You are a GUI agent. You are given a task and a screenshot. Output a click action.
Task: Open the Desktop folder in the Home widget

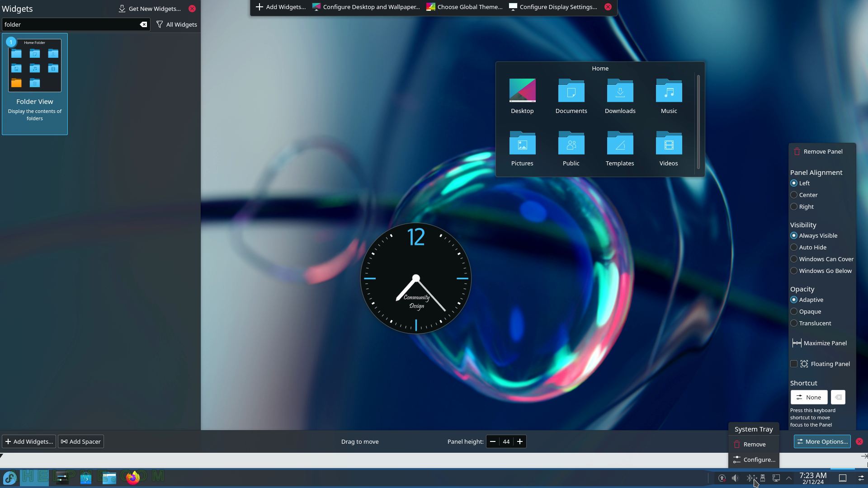pos(522,96)
